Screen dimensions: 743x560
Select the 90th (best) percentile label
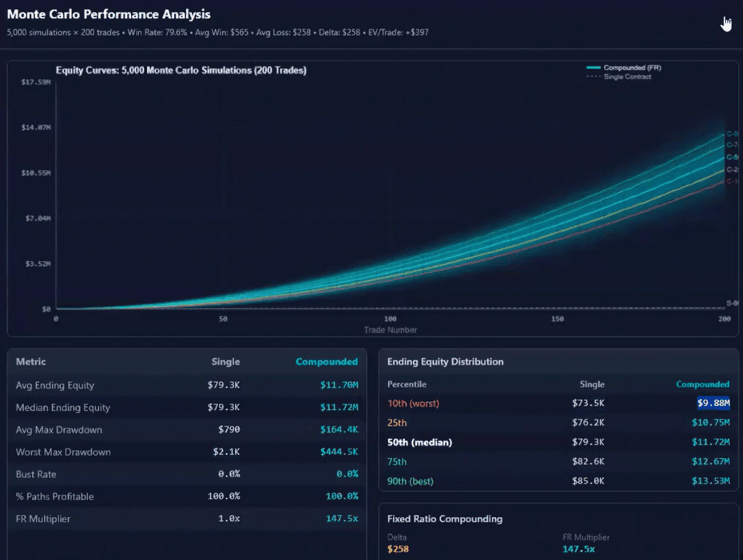[410, 481]
